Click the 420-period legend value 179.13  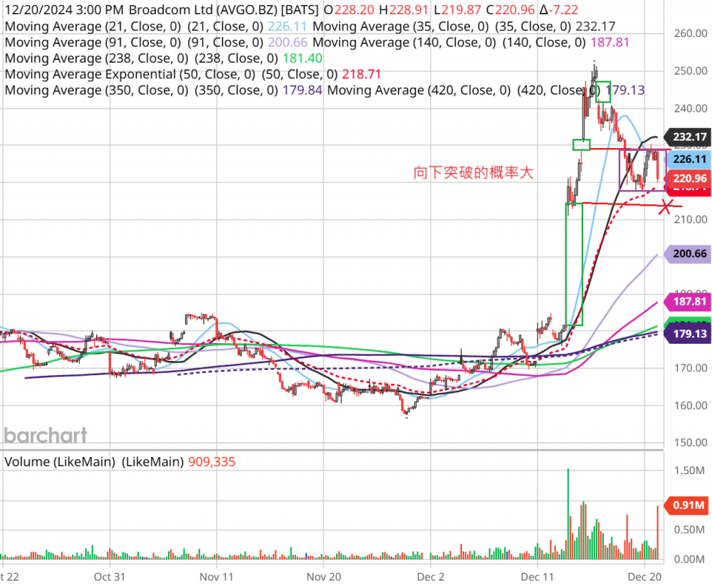625,90
